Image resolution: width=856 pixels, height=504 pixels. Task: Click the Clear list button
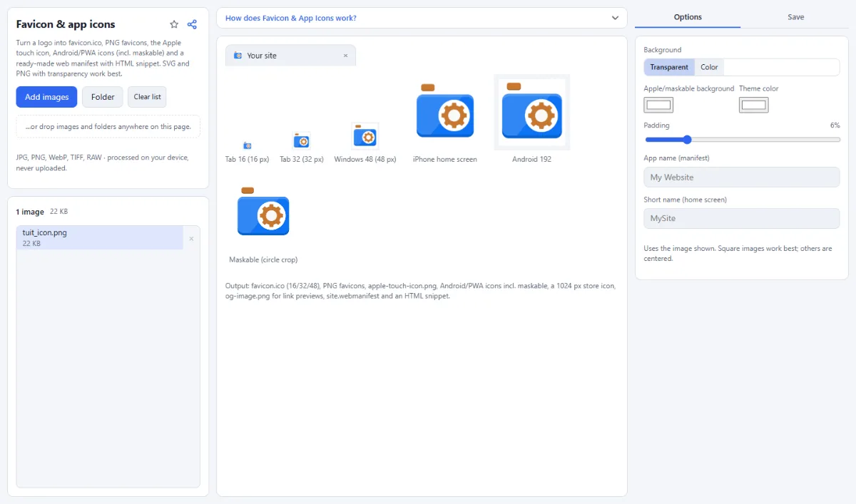[147, 97]
